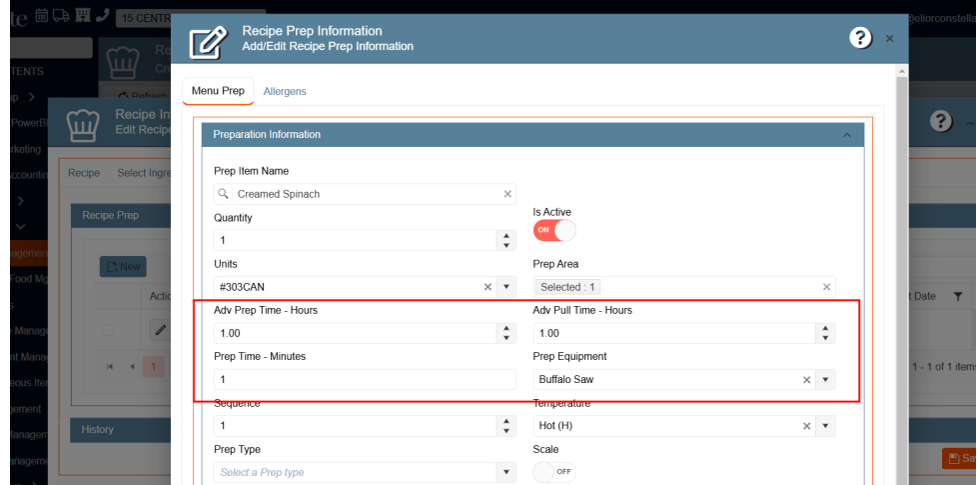Open the calendar icon in top bar
The image size is (980, 485).
[42, 16]
